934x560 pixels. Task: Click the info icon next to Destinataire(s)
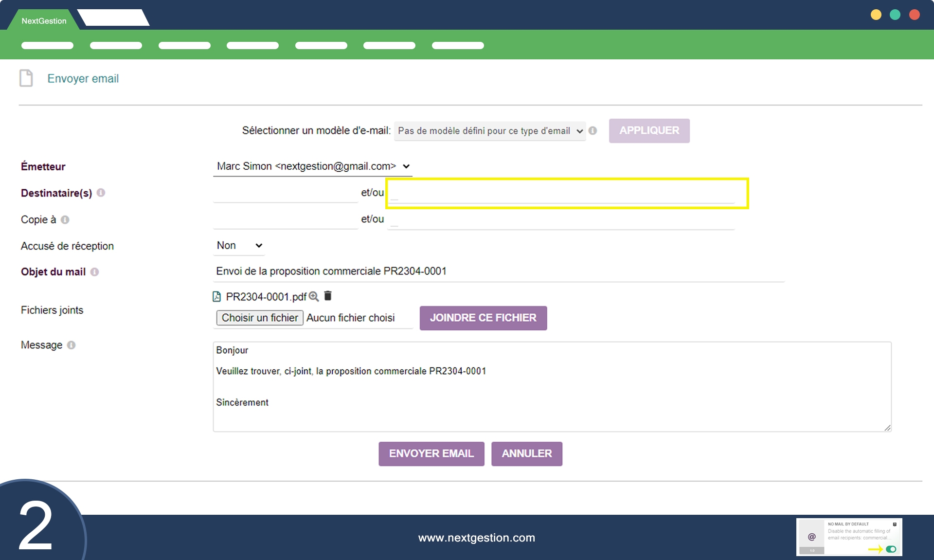[x=101, y=193]
